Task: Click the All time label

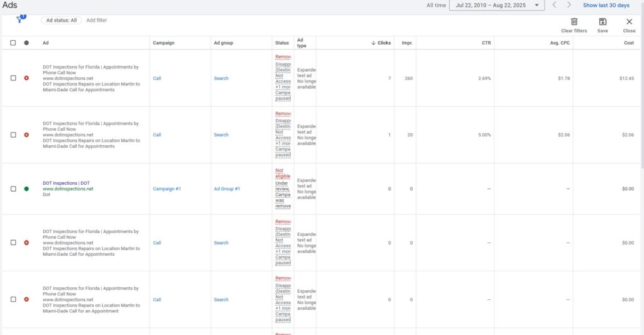Action: pos(436,5)
